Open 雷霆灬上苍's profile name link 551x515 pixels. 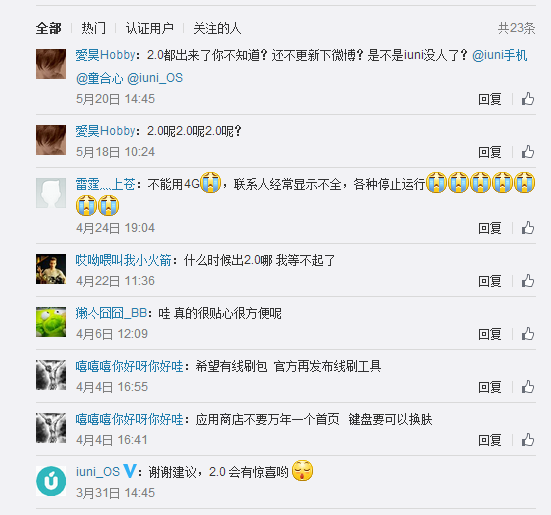[x=105, y=184]
